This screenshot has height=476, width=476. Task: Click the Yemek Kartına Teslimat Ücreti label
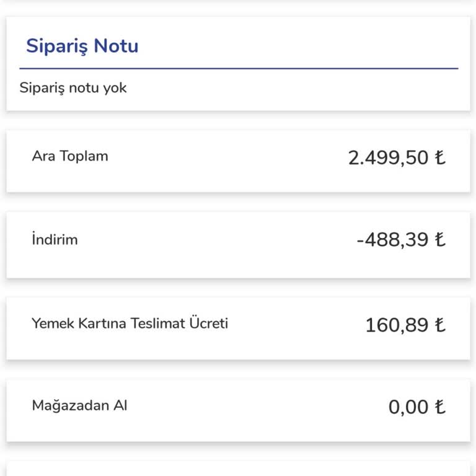130,323
